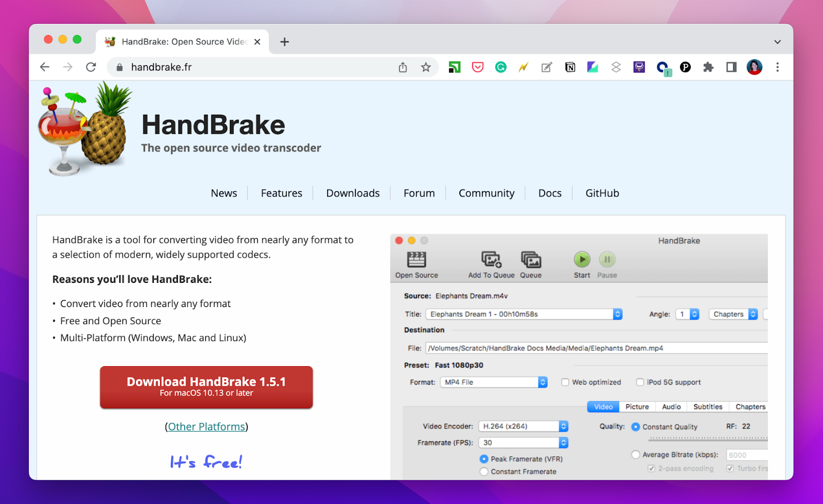Expand the Chapters range dropdown
Viewport: 823px width, 504px height.
point(733,314)
